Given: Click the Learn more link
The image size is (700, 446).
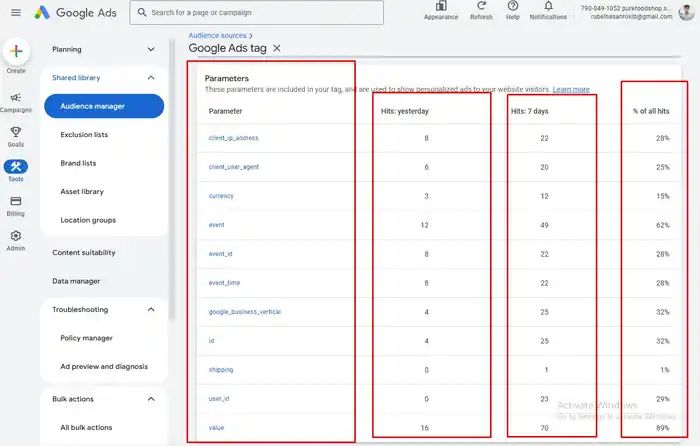Looking at the screenshot, I should tap(571, 89).
